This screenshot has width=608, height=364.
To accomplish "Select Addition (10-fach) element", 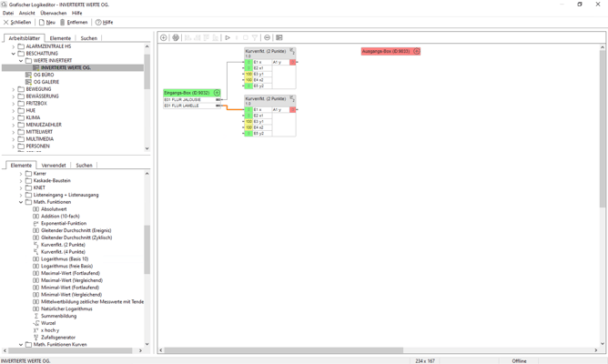I will coord(60,217).
